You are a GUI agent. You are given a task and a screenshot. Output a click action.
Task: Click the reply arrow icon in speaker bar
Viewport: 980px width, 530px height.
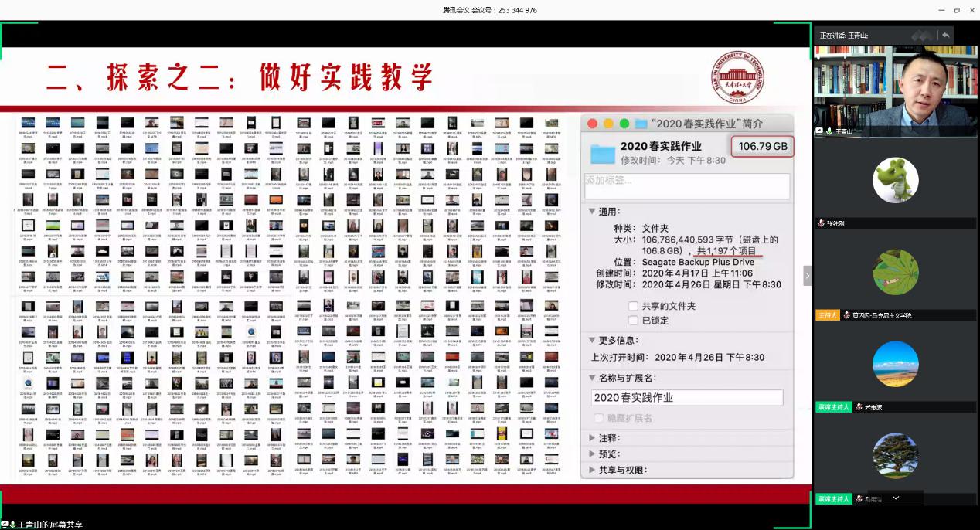pos(944,36)
